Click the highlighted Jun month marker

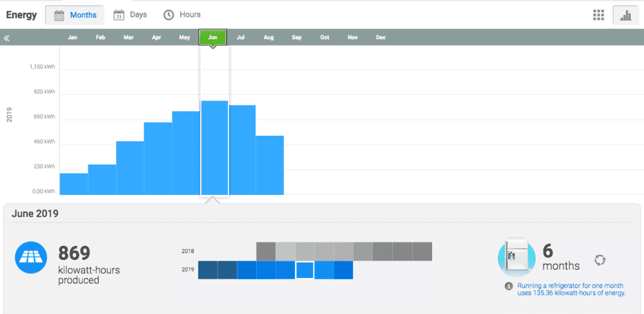[213, 37]
